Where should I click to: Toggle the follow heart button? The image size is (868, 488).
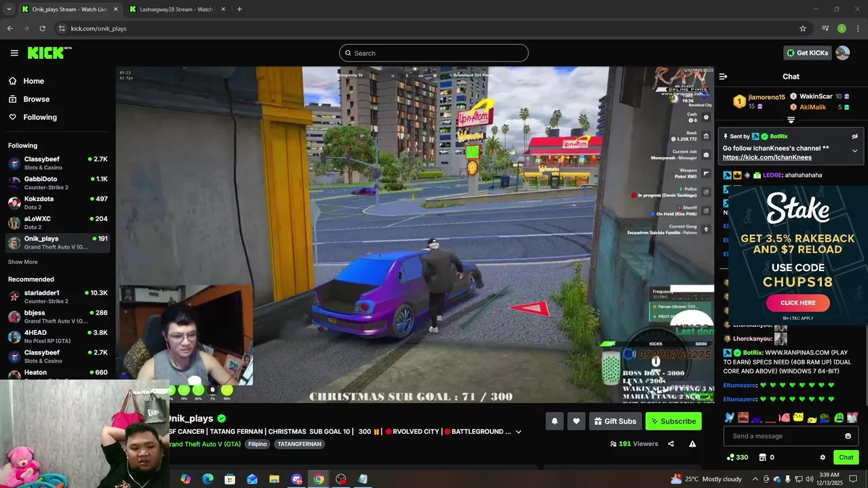tap(576, 421)
